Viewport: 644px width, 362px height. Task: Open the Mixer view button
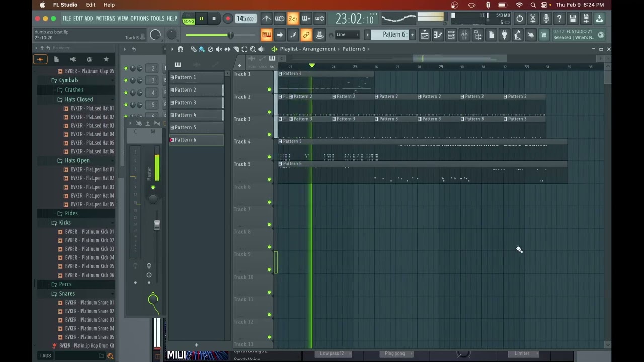coord(464,35)
